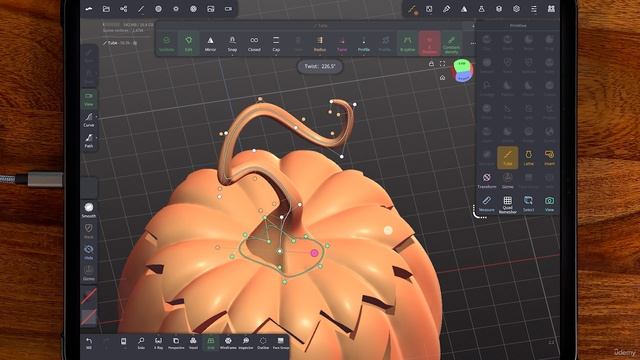Click the Edit button in tube toolbar
The image size is (640, 360).
click(x=188, y=43)
